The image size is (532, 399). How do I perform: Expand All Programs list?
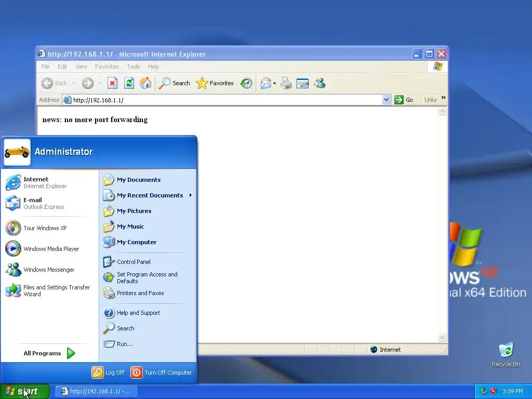[x=49, y=353]
